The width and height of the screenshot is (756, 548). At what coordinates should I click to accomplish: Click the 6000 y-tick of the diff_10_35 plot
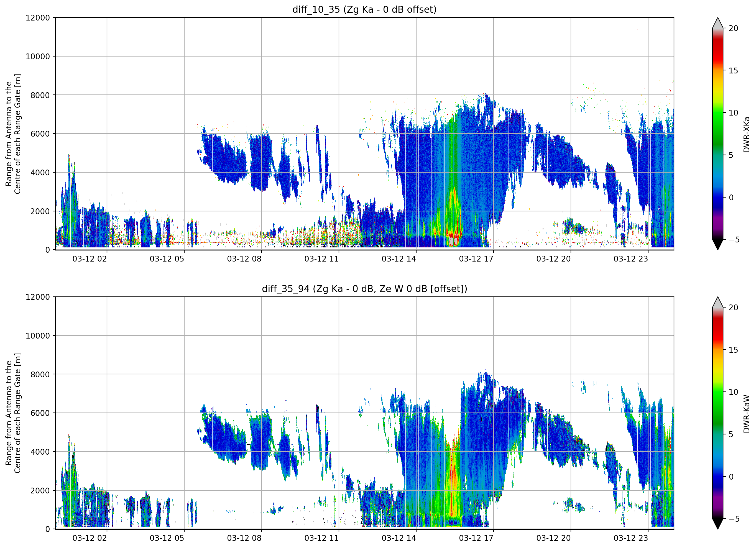[x=40, y=134]
